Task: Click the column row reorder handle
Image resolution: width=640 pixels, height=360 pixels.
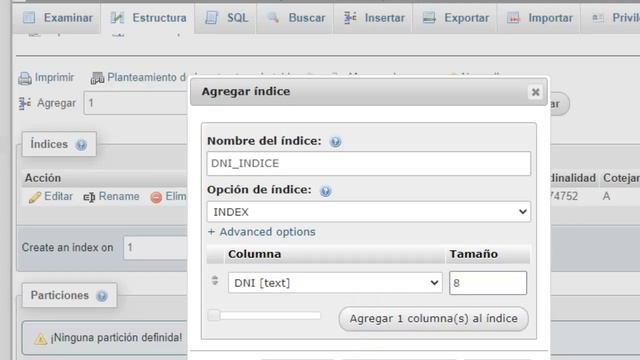Action: tap(215, 280)
